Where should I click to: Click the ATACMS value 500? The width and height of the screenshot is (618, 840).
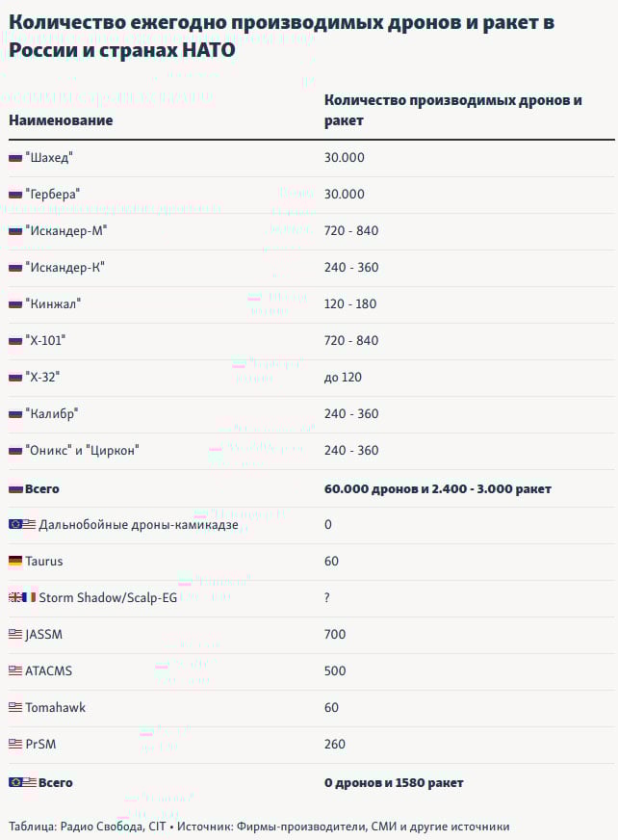coord(335,670)
